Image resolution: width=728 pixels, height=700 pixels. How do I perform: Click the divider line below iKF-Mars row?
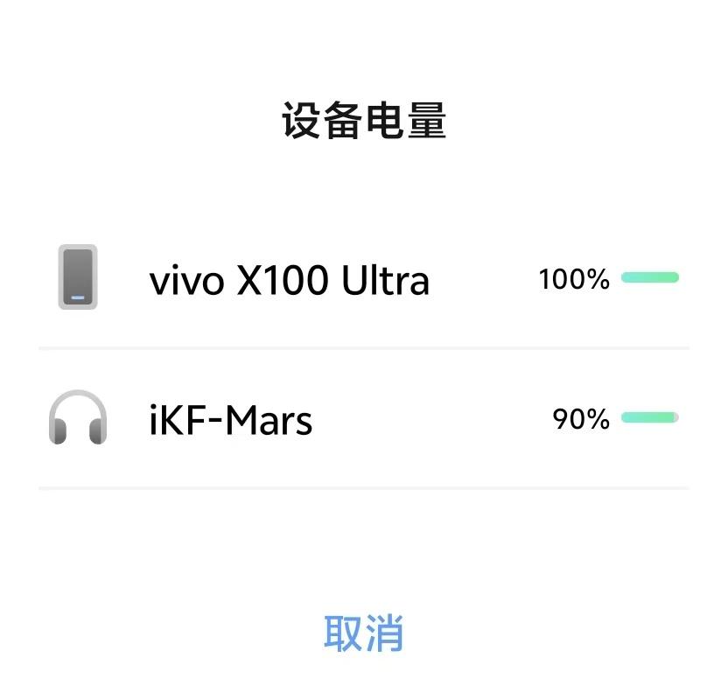pyautogui.click(x=364, y=488)
